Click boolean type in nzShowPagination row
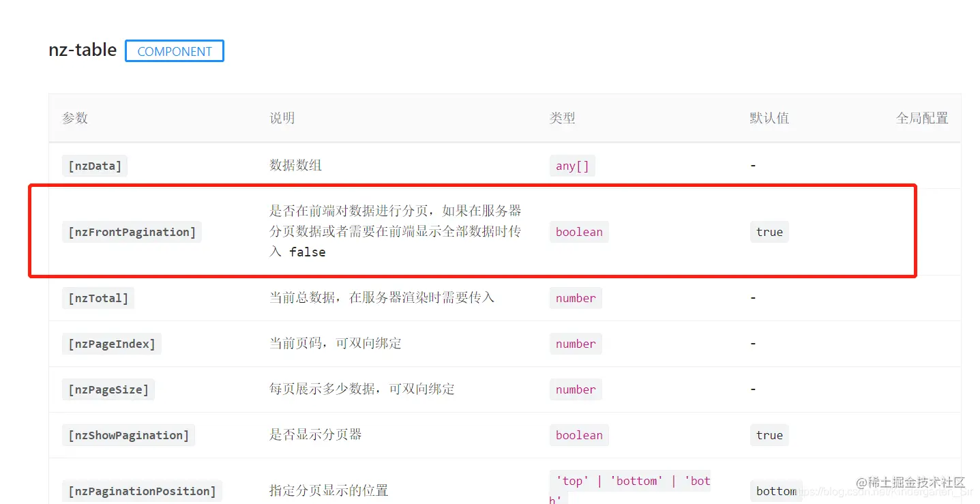Image resolution: width=980 pixels, height=504 pixels. (x=579, y=435)
